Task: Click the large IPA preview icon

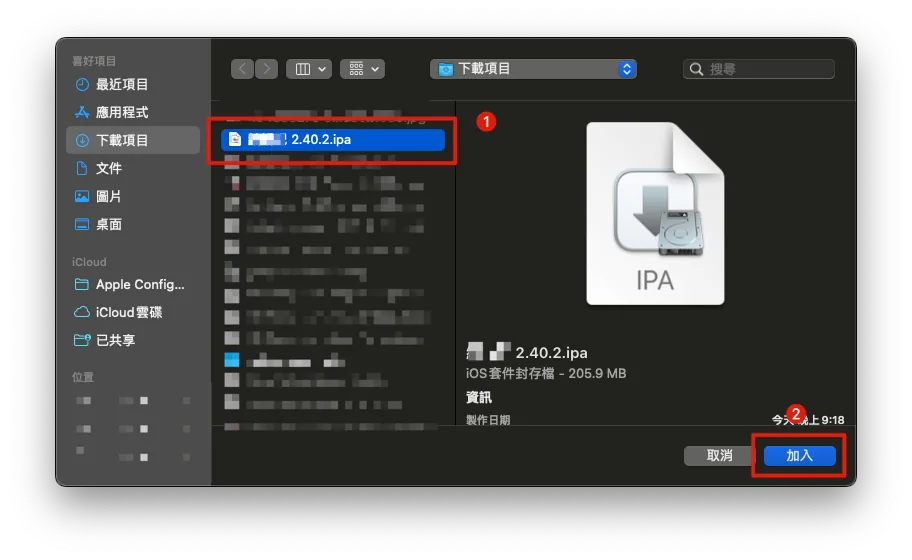Action: click(x=655, y=214)
